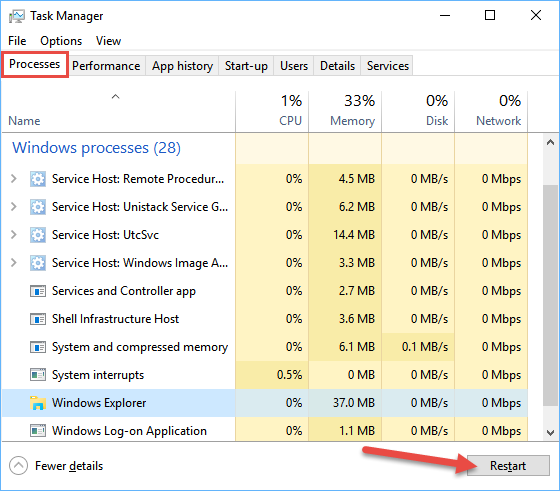The image size is (560, 491).
Task: Switch to the Start-up tab
Action: 246,66
